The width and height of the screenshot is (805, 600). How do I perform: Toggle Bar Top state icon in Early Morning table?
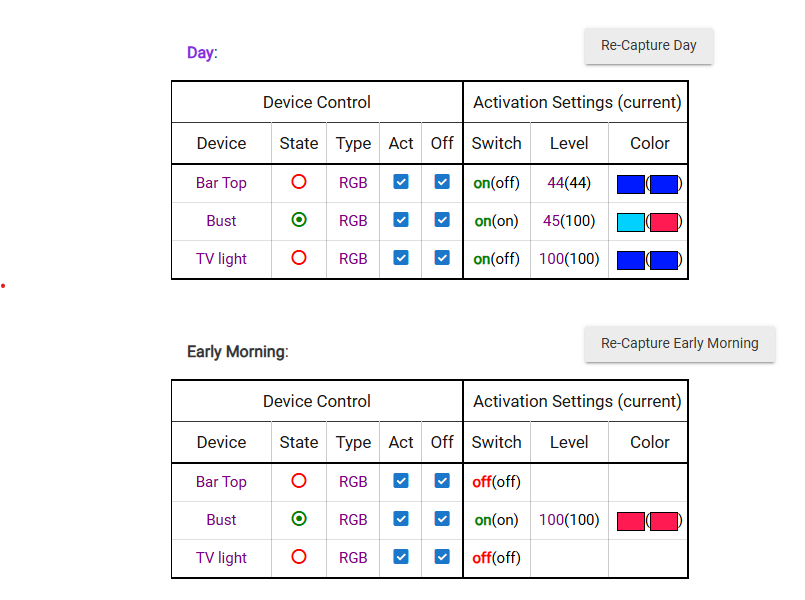tap(298, 481)
